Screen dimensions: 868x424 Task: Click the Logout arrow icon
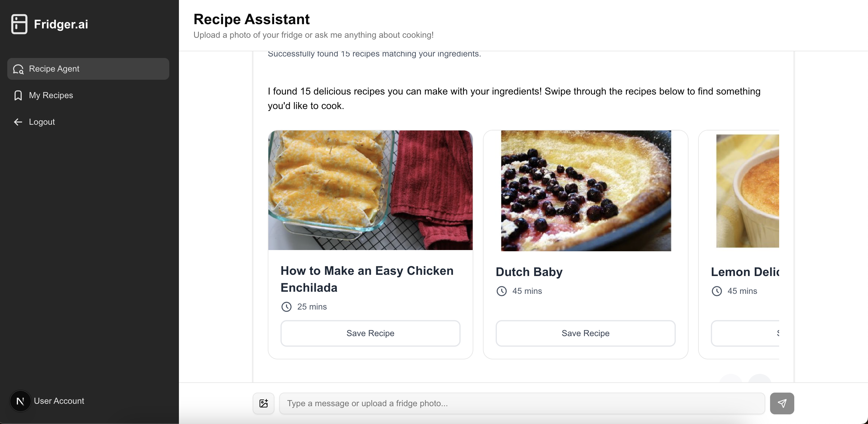pos(18,122)
